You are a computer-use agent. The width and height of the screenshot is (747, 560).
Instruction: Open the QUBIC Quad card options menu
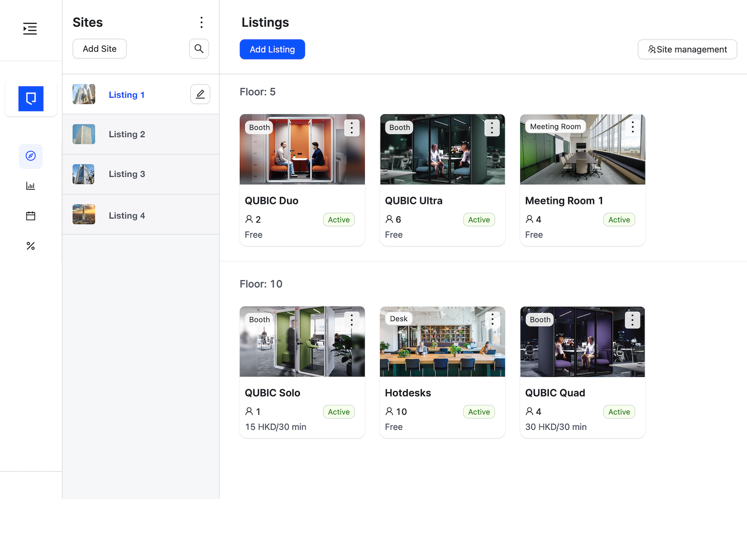click(x=632, y=320)
